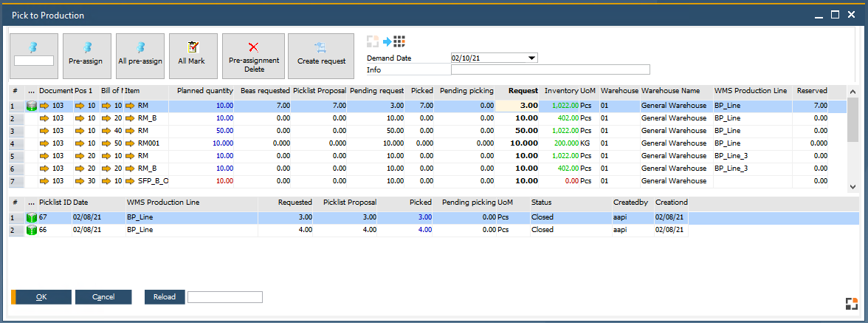Click Pre-assignment Delete red X button
The width and height of the screenshot is (868, 323).
click(253, 55)
